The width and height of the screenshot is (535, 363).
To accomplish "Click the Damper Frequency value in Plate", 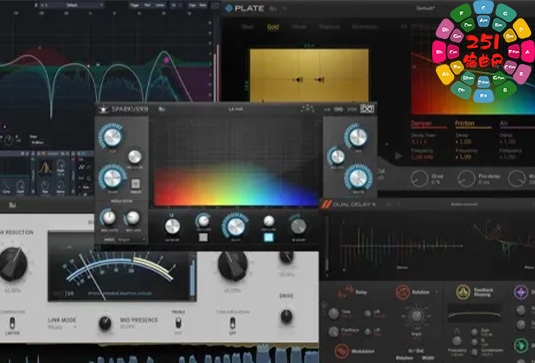I will coord(422,157).
